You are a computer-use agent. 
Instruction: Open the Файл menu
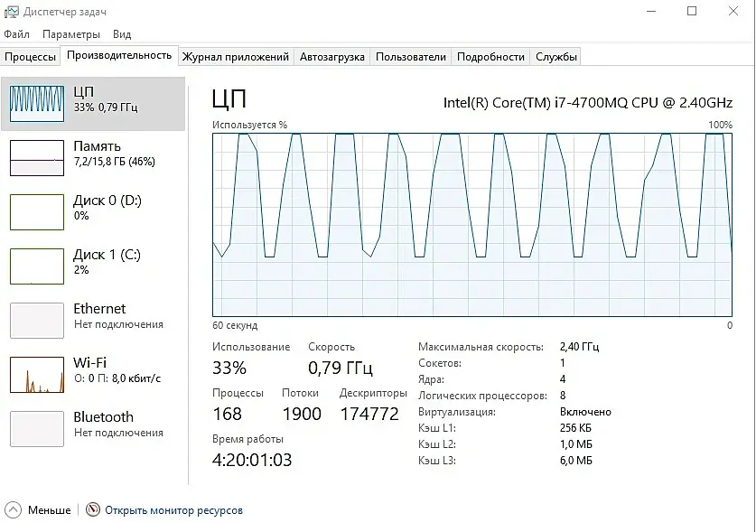[17, 34]
